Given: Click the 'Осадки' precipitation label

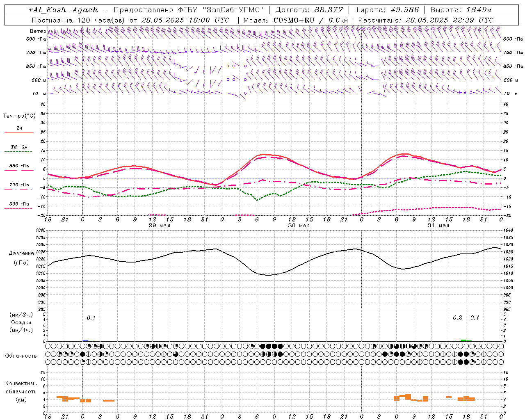Looking at the screenshot, I should (21, 322).
